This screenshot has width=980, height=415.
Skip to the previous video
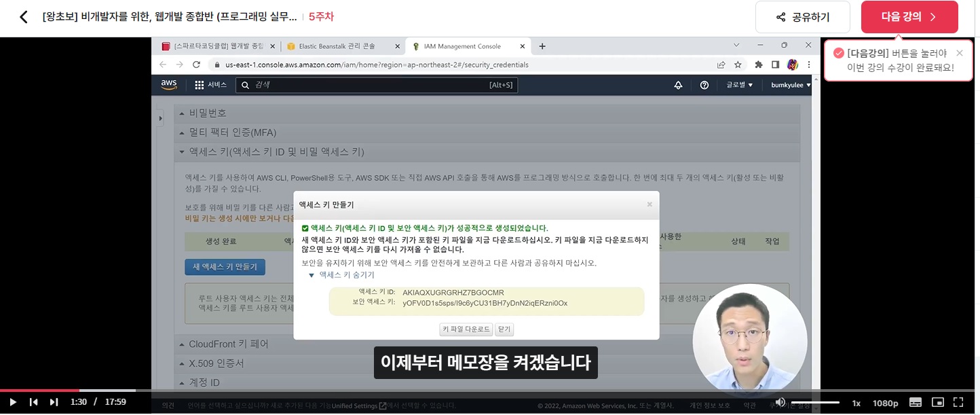(x=33, y=402)
